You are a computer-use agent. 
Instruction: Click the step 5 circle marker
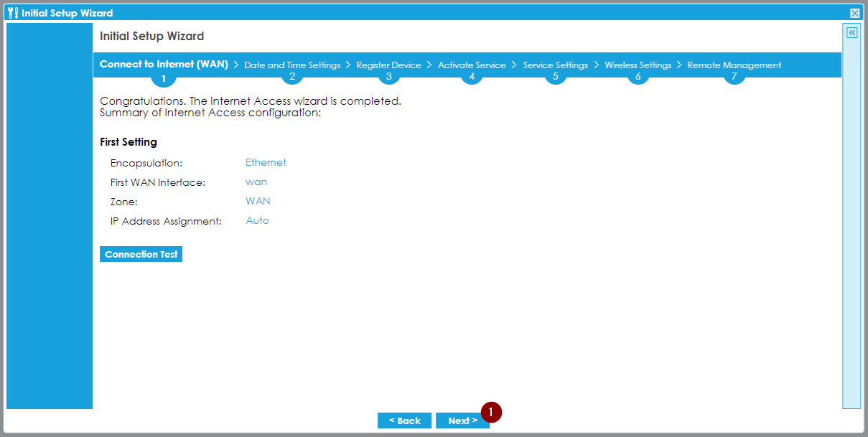555,77
